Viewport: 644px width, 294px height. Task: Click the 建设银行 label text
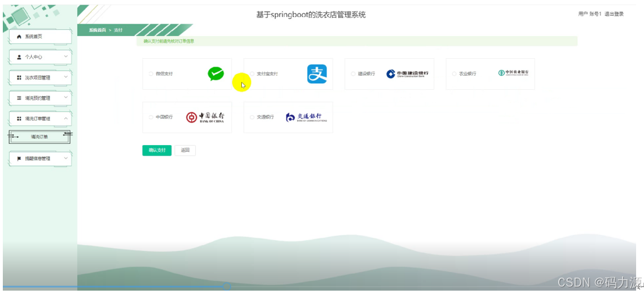[x=367, y=74]
